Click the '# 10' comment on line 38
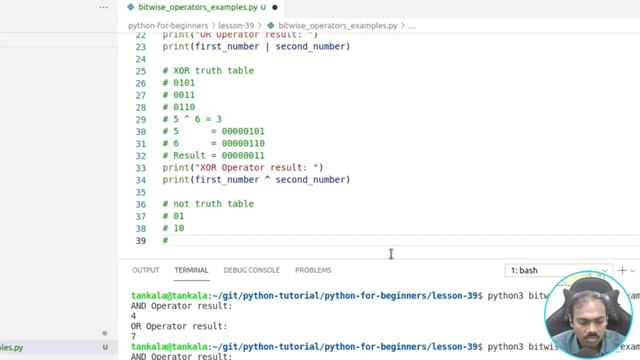 (173, 228)
